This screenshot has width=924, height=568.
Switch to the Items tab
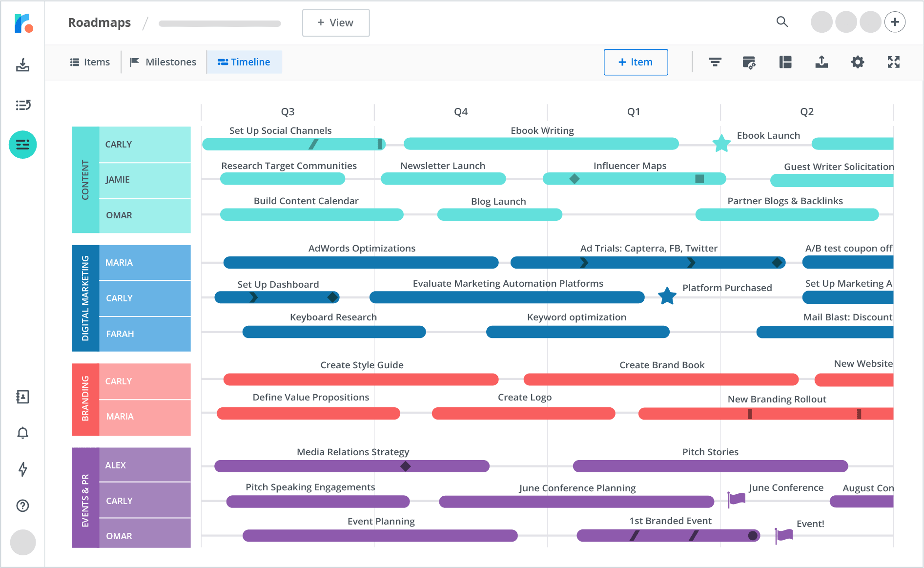coord(90,62)
